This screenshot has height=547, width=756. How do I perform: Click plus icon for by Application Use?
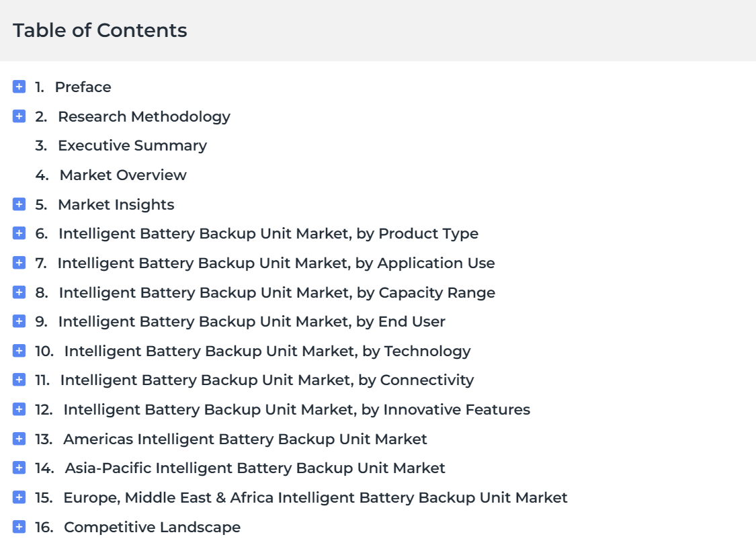point(19,263)
